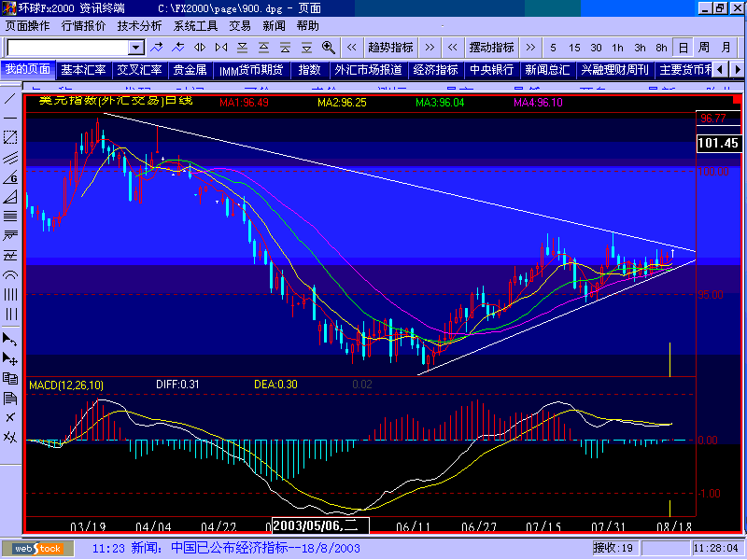Viewport: 747px width, 560px height.
Task: Switch chart to daily 日 period
Action: (x=683, y=48)
